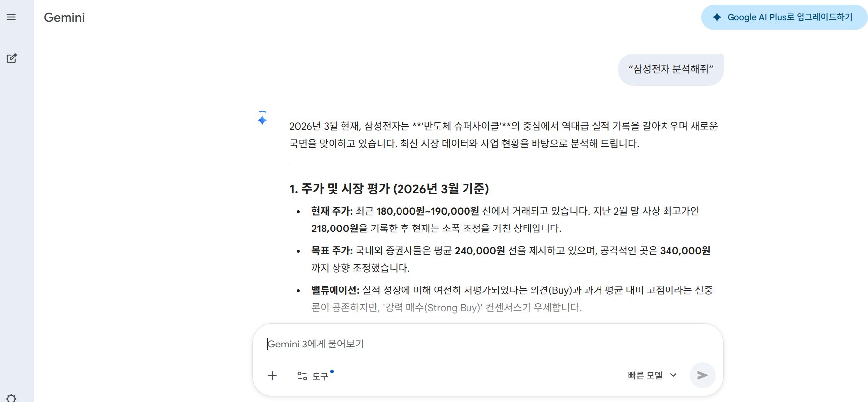
Task: Click the send arrow button
Action: tap(702, 375)
